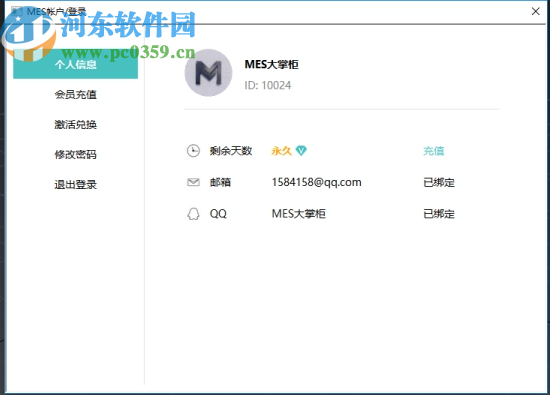Click the envelope icon beside 邮箱
Viewport: 550px width, 395px height.
193,182
